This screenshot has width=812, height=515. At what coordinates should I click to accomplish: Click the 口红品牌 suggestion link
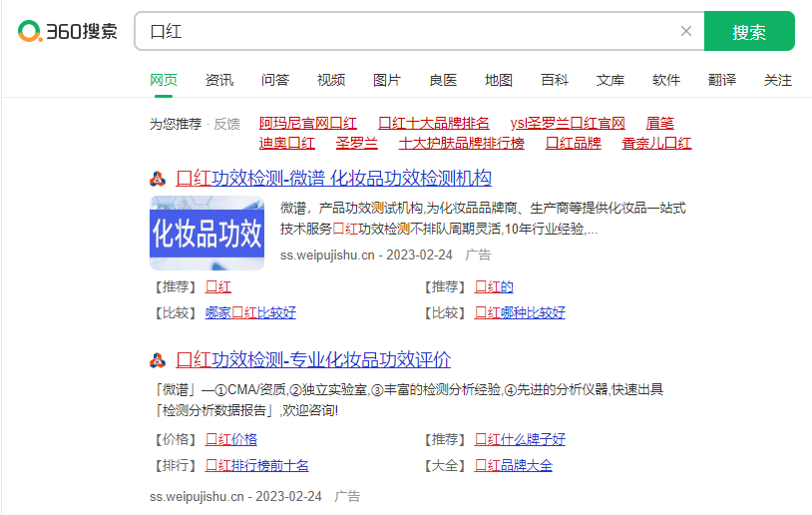[x=574, y=143]
